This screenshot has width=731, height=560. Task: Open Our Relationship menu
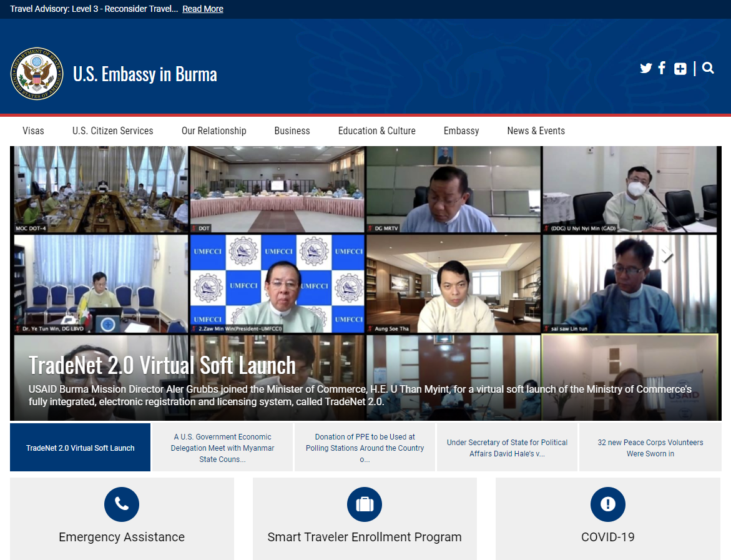click(214, 130)
